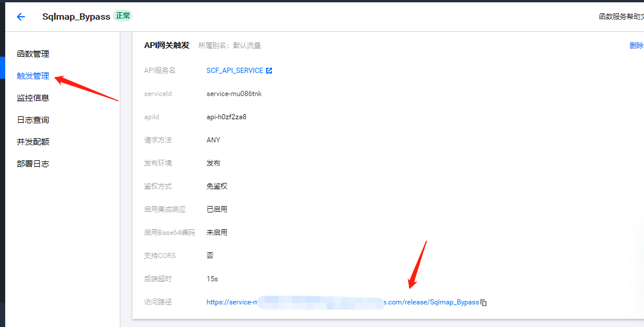The height and width of the screenshot is (327, 644).
Task: Click the 删除 trigger link
Action: [636, 45]
